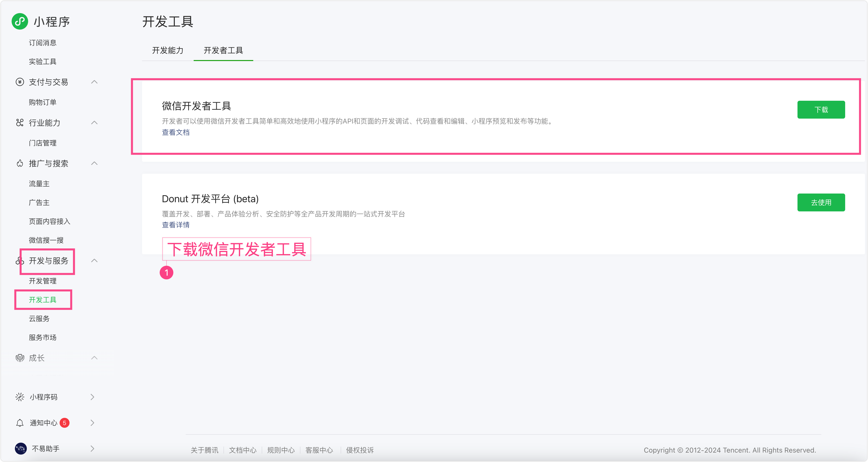
Task: Open 页面内容接入 menu item
Action: tap(50, 222)
